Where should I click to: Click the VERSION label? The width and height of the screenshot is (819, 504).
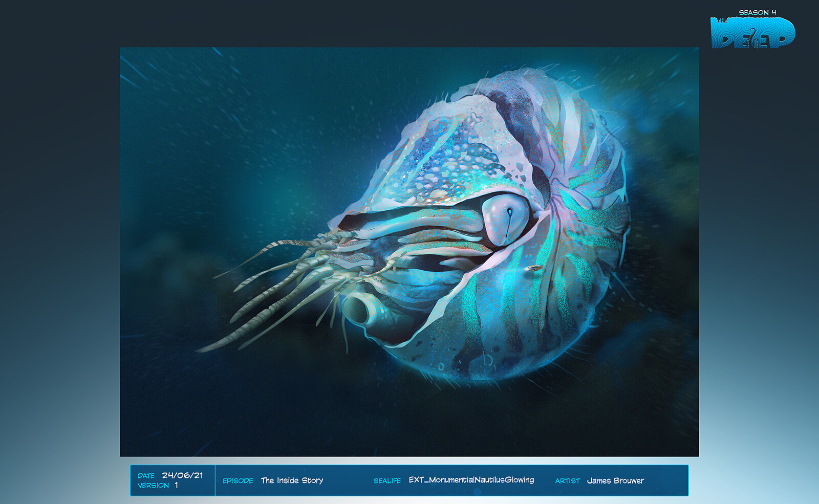point(153,486)
